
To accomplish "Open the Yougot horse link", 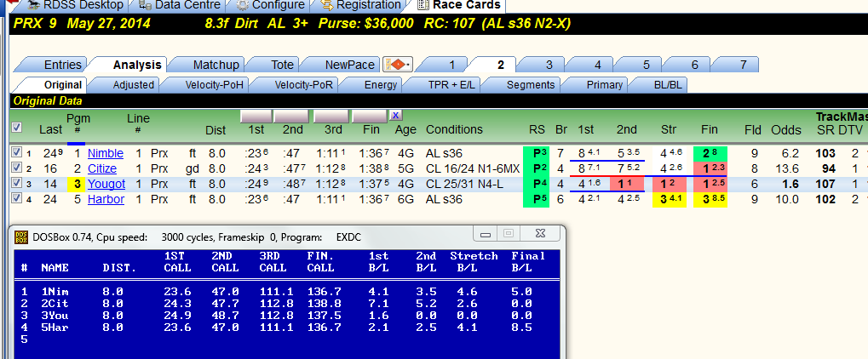I will [x=106, y=185].
